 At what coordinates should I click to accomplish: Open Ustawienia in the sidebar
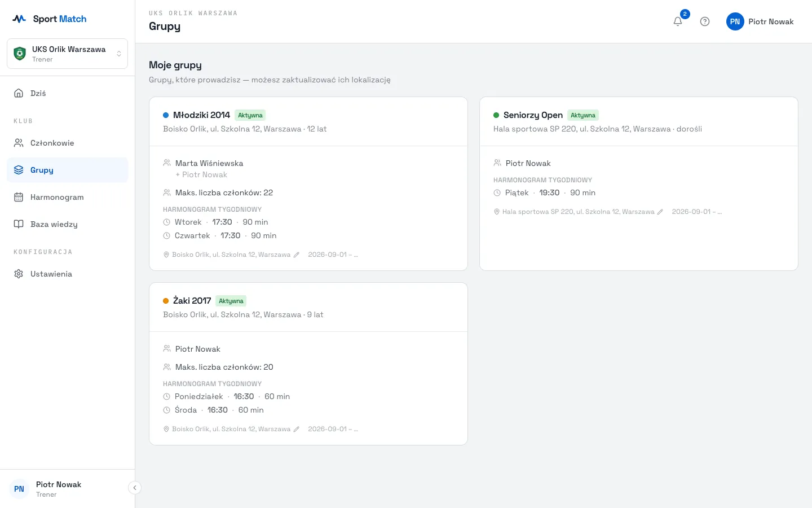pos(68,274)
